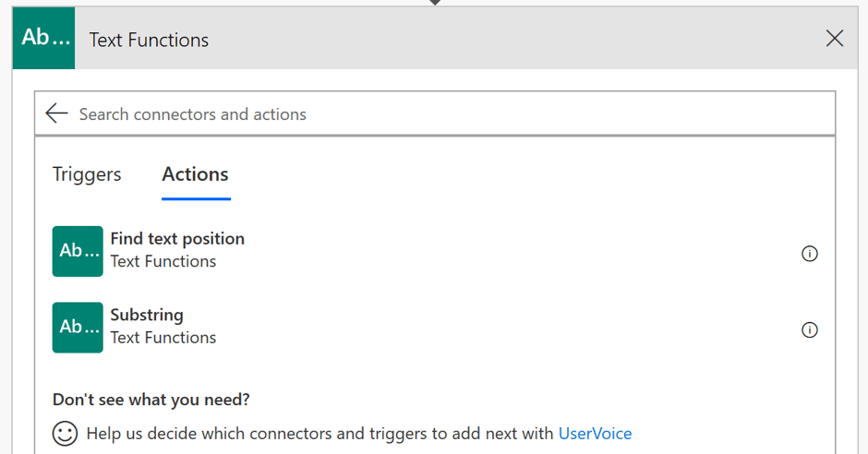Image resolution: width=868 pixels, height=454 pixels.
Task: Choose the Substring action title
Action: (147, 315)
